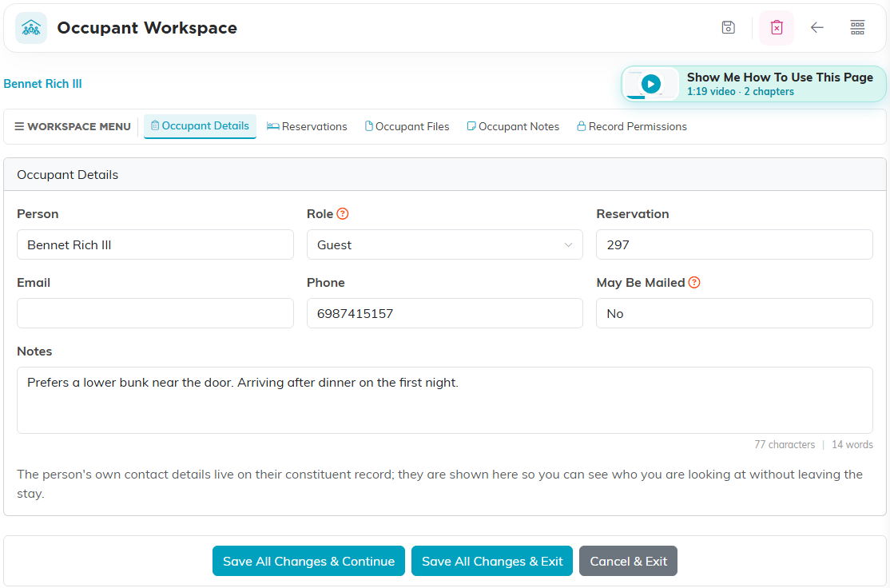Click into the Notes text area
Viewport: 890px width, 588px height.
444,400
